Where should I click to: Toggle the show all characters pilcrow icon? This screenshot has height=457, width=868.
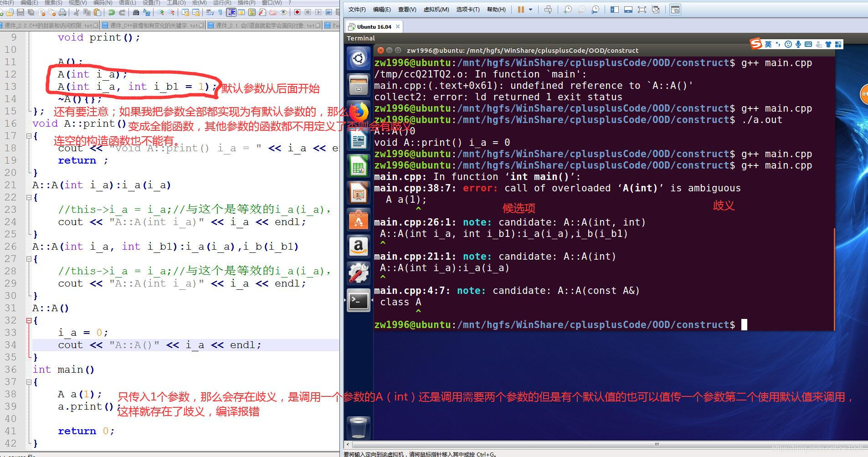point(220,12)
